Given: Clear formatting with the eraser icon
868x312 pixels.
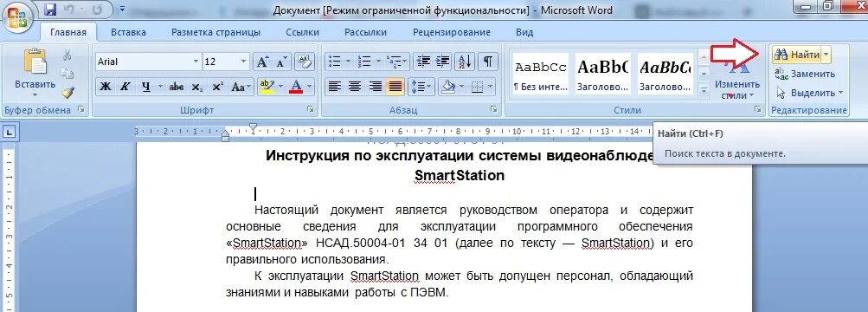Looking at the screenshot, I should coord(305,62).
